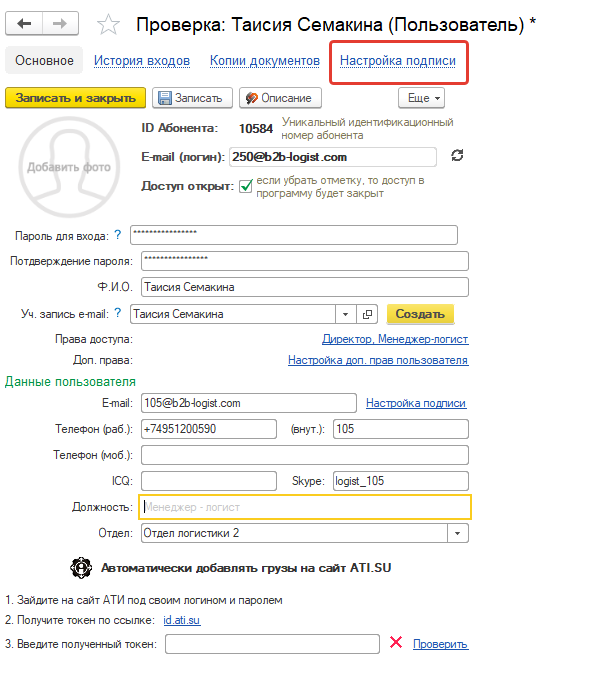This screenshot has height=691, width=608.
Task: Open the История входов tab
Action: coord(142,60)
